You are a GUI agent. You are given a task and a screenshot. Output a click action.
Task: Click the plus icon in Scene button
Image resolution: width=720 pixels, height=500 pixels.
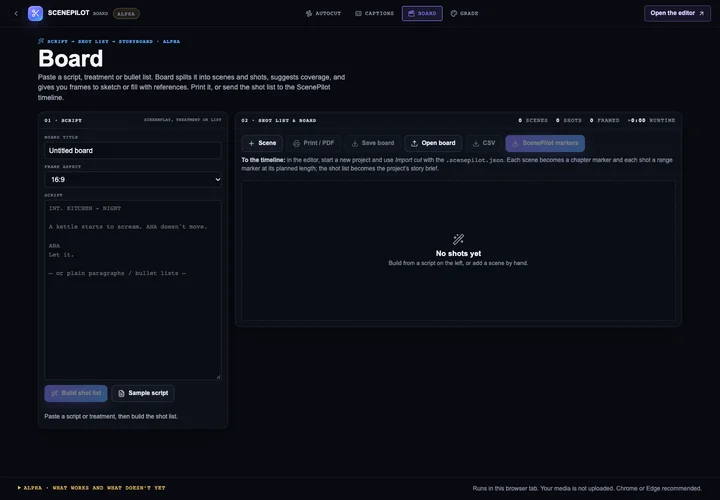(251, 143)
